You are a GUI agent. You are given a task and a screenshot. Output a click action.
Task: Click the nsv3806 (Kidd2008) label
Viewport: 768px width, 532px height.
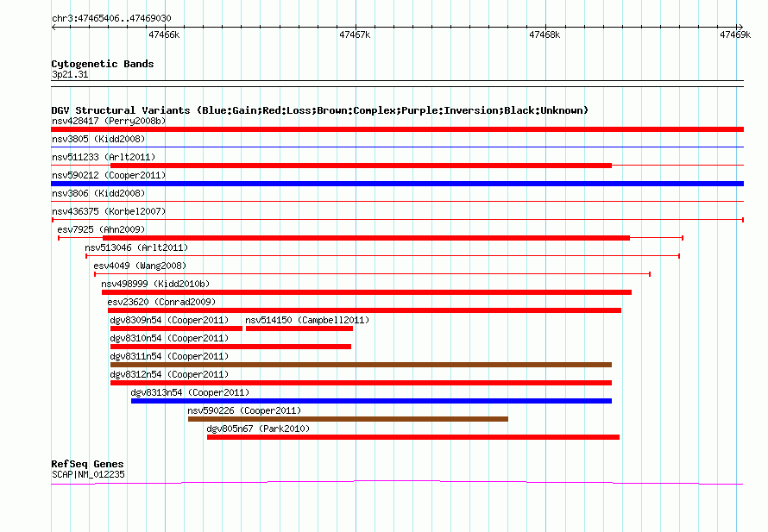click(x=98, y=193)
